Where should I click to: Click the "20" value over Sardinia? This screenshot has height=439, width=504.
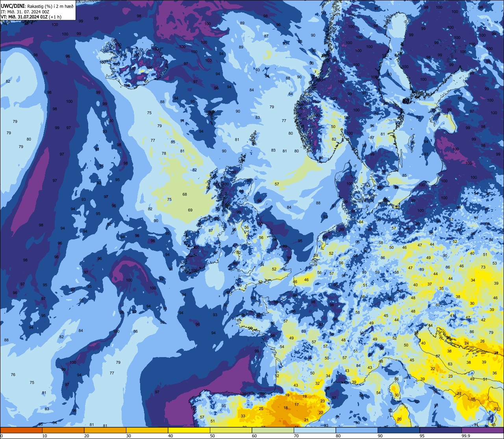(x=399, y=419)
